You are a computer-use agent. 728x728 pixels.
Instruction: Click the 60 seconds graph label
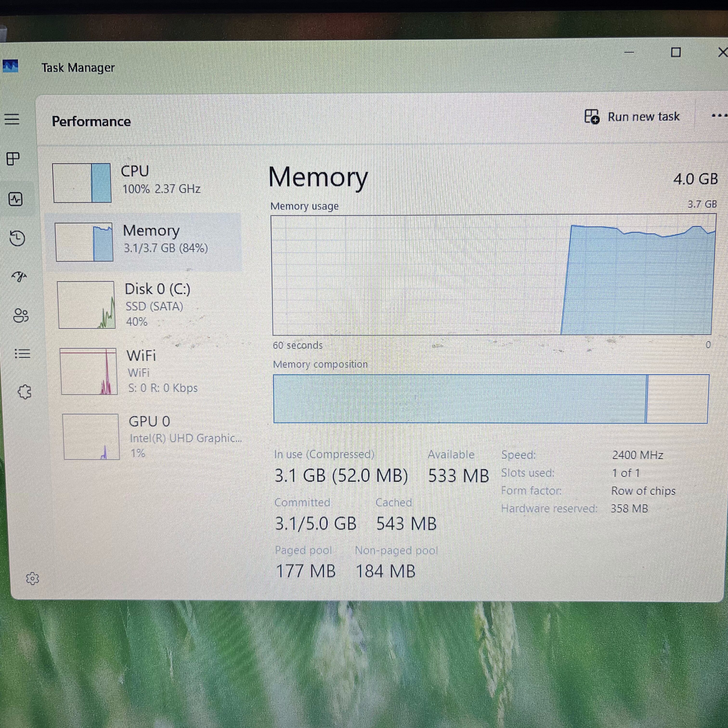298,345
